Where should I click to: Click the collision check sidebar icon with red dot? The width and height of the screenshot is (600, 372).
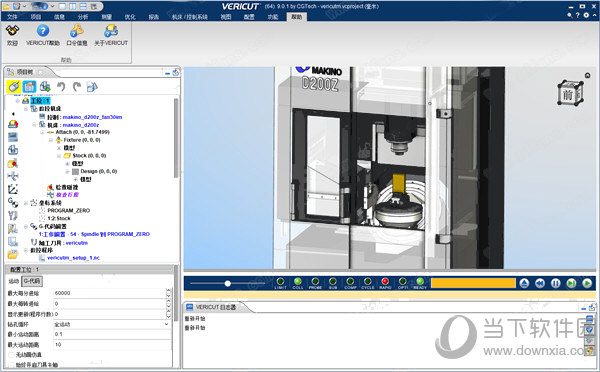13,163
